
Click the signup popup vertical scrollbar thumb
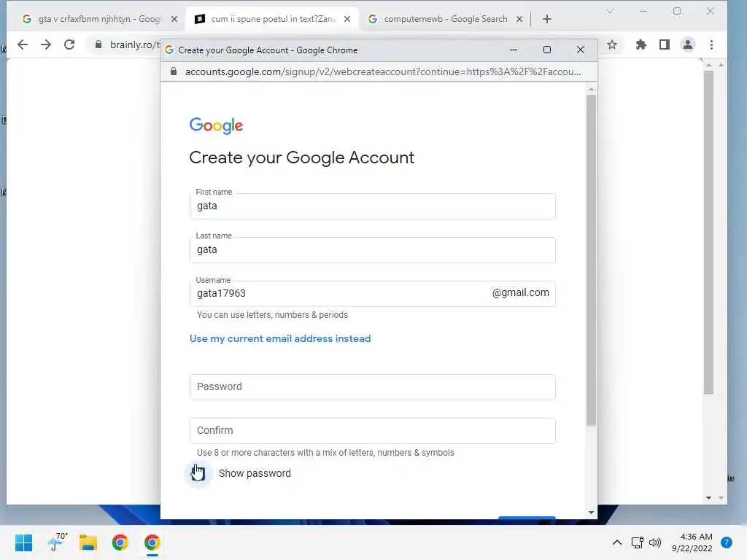tap(591, 260)
